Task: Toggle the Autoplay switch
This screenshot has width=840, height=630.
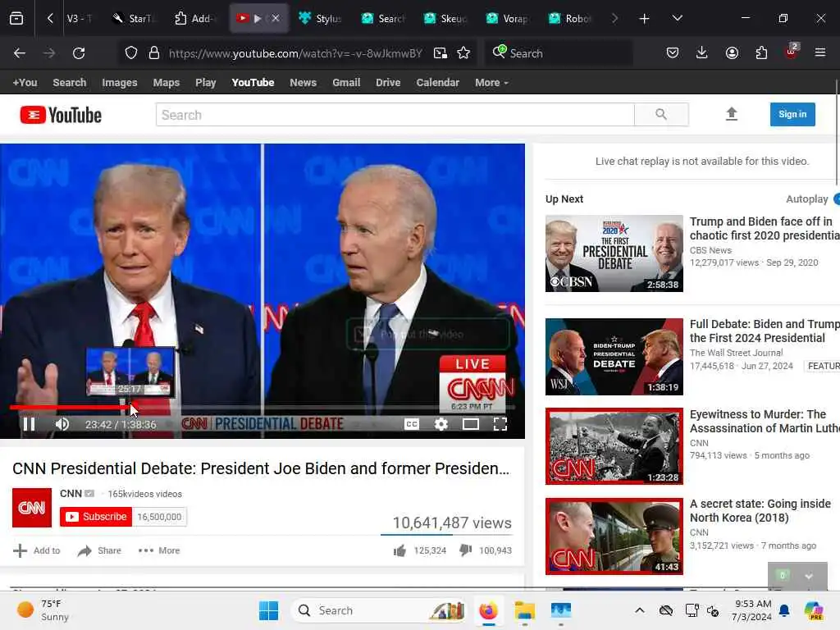Action: tap(836, 199)
